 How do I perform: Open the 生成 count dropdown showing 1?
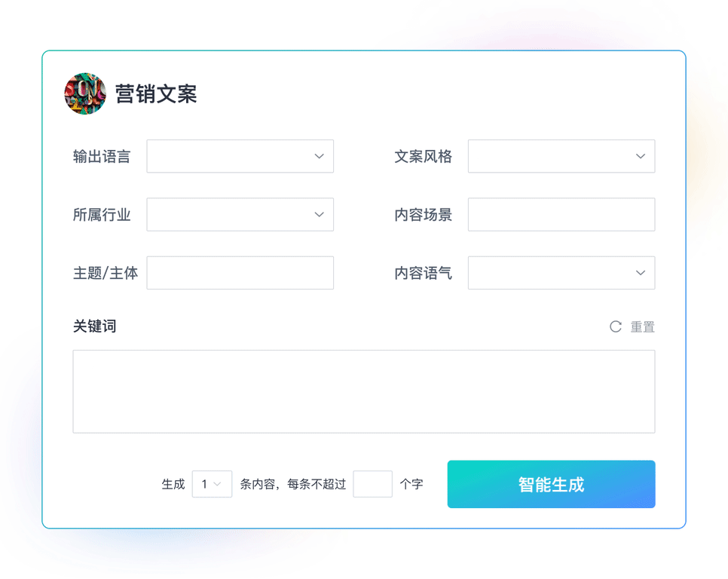coord(213,484)
